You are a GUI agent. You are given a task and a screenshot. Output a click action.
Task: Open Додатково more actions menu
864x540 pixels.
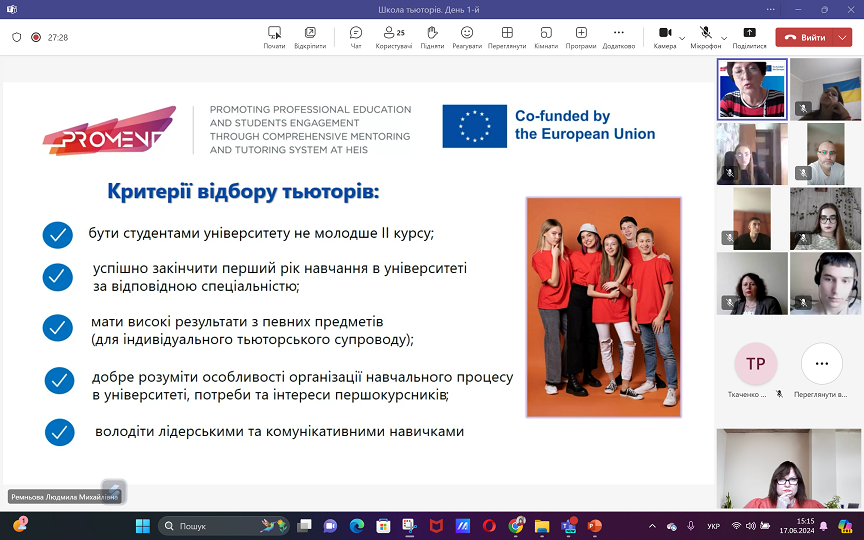(618, 37)
